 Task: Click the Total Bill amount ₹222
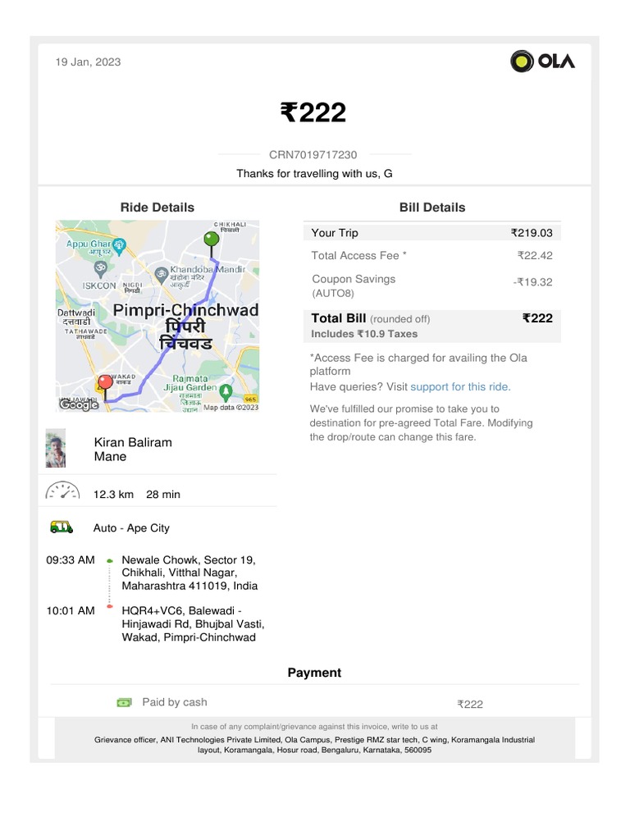click(537, 318)
